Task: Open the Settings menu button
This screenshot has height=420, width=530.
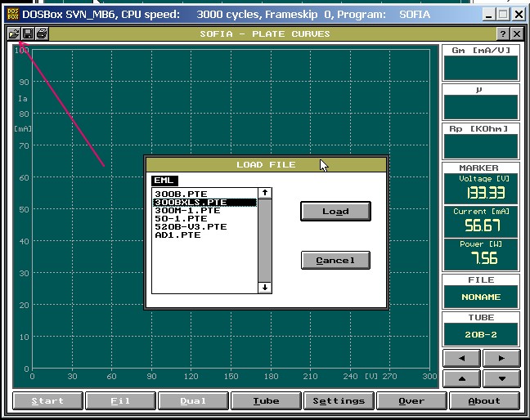Action: (x=339, y=400)
